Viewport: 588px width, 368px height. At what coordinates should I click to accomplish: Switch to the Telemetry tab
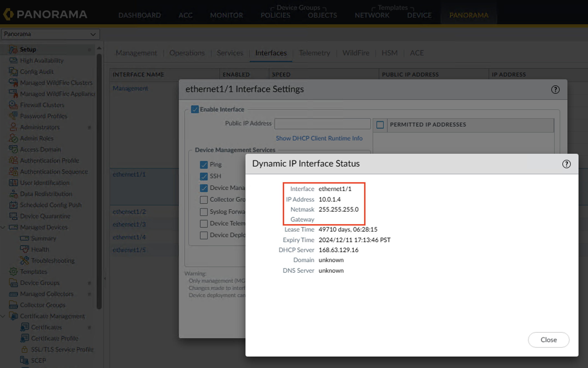314,53
